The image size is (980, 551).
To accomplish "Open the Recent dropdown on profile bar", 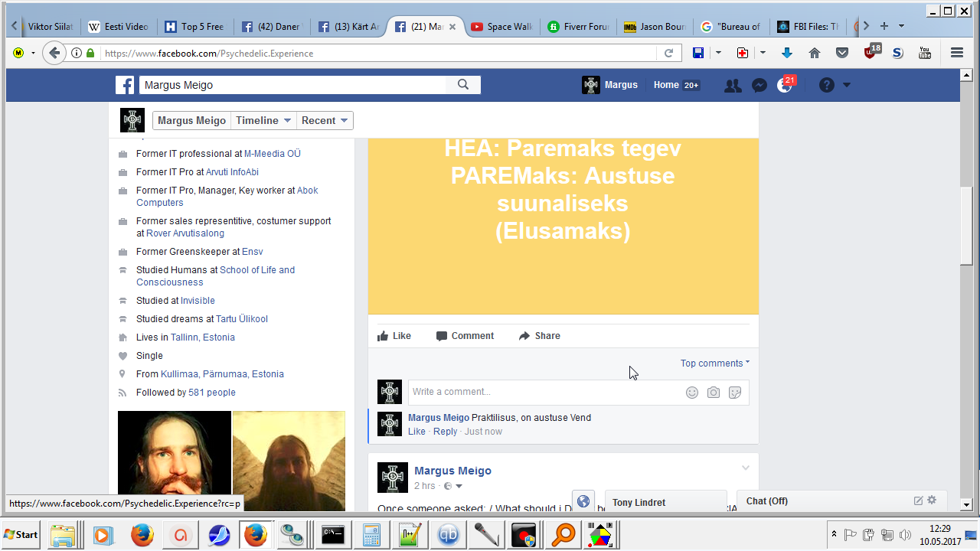I will (x=325, y=120).
